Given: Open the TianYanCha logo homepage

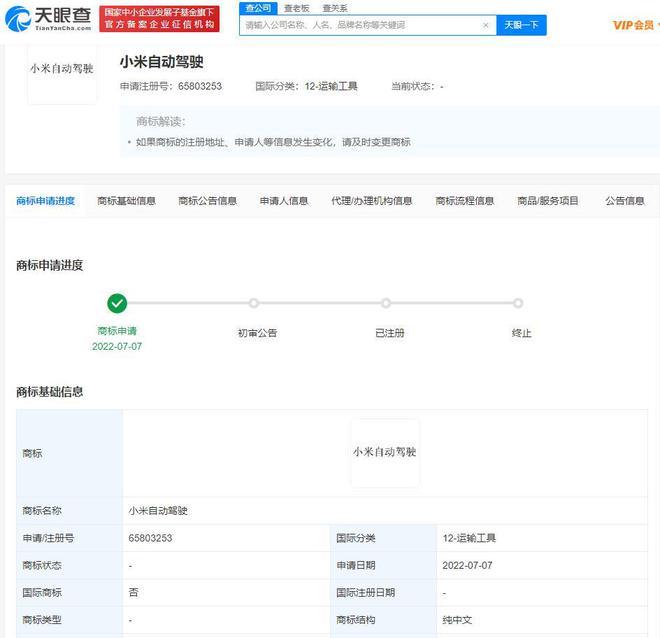Looking at the screenshot, I should click(48, 19).
